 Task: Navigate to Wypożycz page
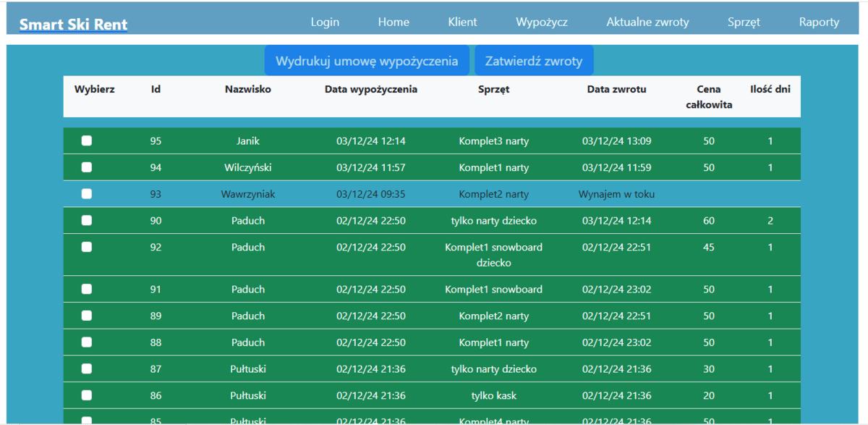(x=542, y=22)
